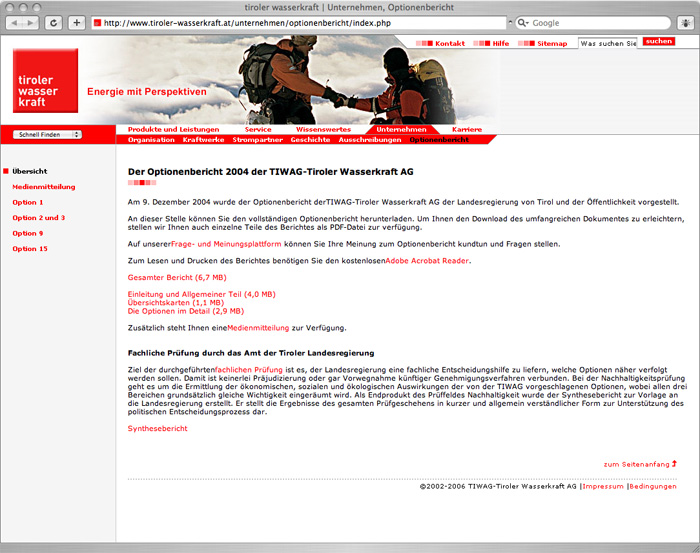Click the up arrow beside zum Seitenanfang
This screenshot has width=700, height=553.
pos(674,464)
